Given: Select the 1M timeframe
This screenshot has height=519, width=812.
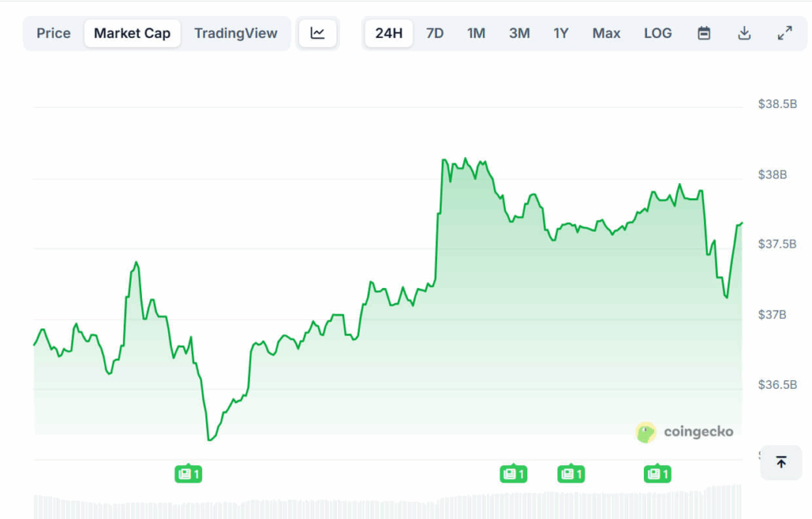Looking at the screenshot, I should 477,33.
